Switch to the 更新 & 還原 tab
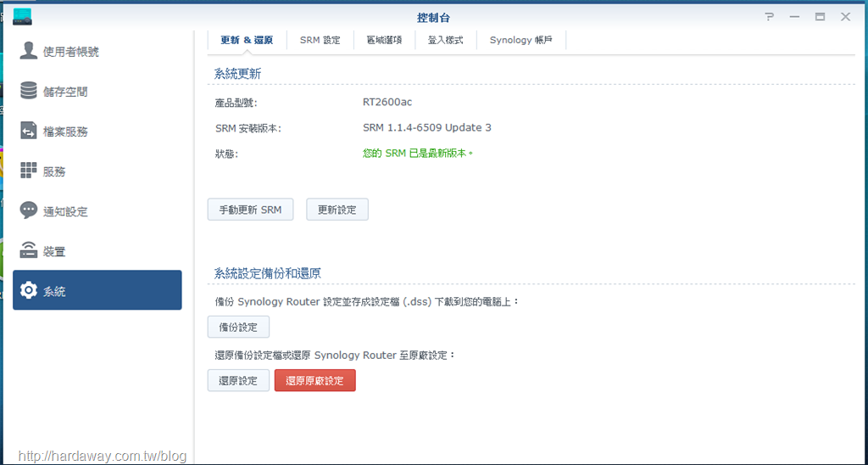 (x=247, y=40)
